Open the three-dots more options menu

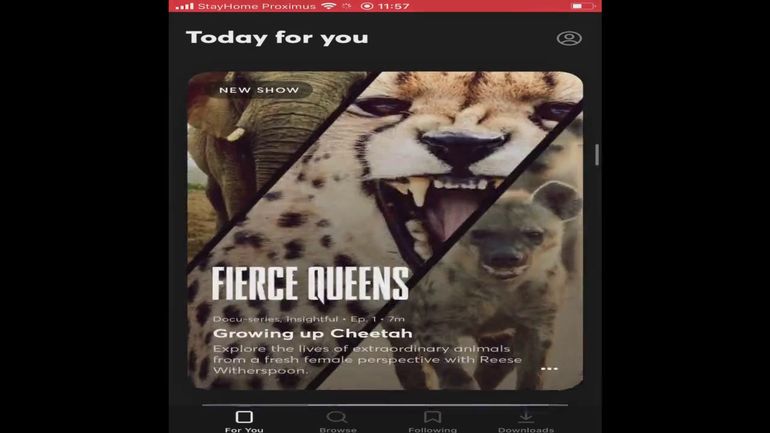pyautogui.click(x=549, y=368)
